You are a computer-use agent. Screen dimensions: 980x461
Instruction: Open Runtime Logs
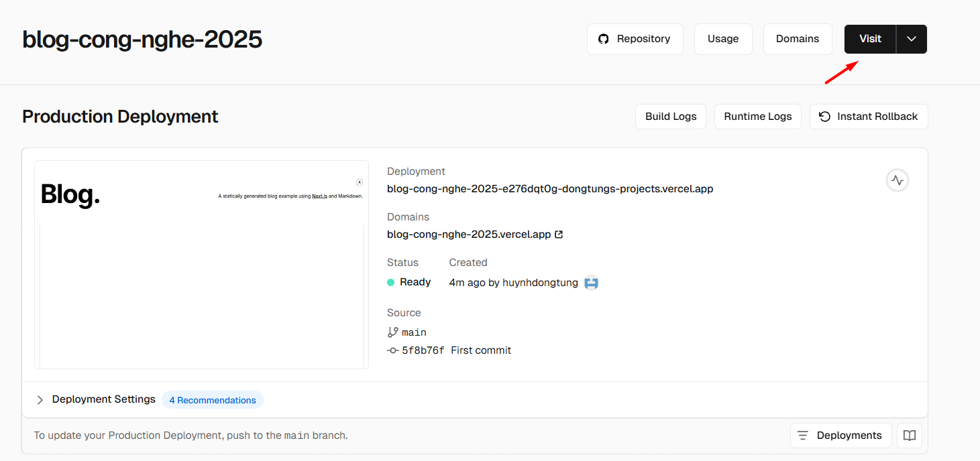pos(757,116)
